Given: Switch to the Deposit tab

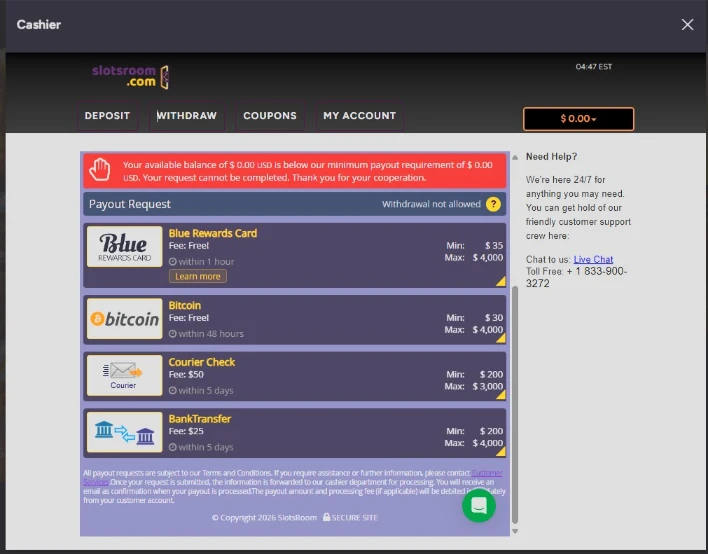Looking at the screenshot, I should click(107, 116).
